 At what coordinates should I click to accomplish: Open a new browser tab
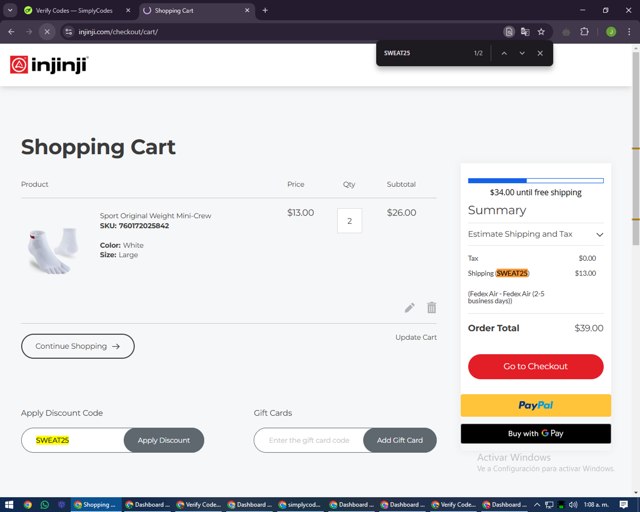tap(265, 11)
